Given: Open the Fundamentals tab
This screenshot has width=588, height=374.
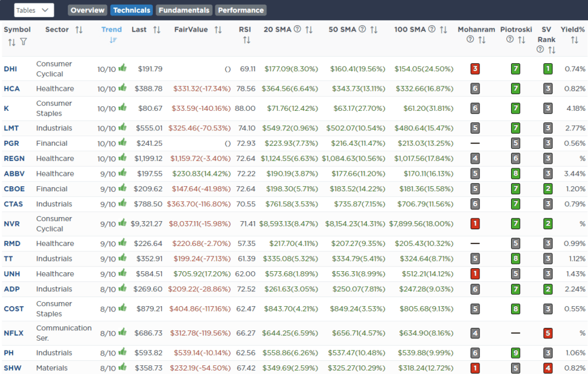Looking at the screenshot, I should [184, 10].
